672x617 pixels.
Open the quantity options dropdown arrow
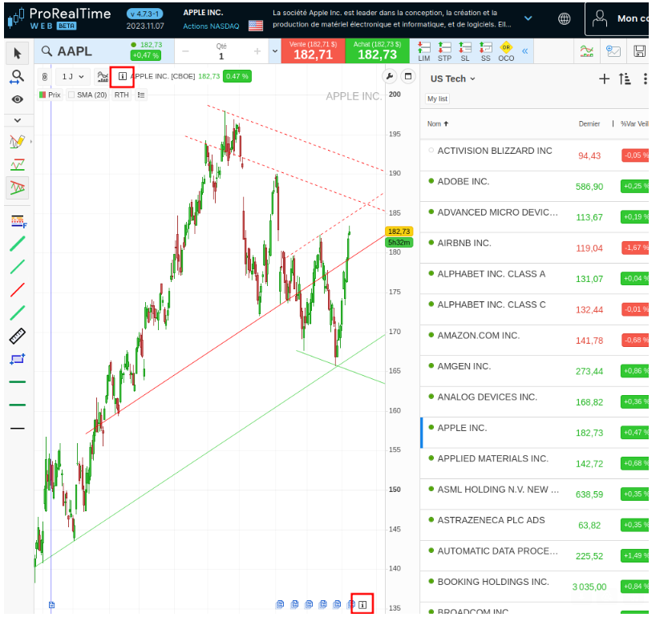pyautogui.click(x=275, y=51)
